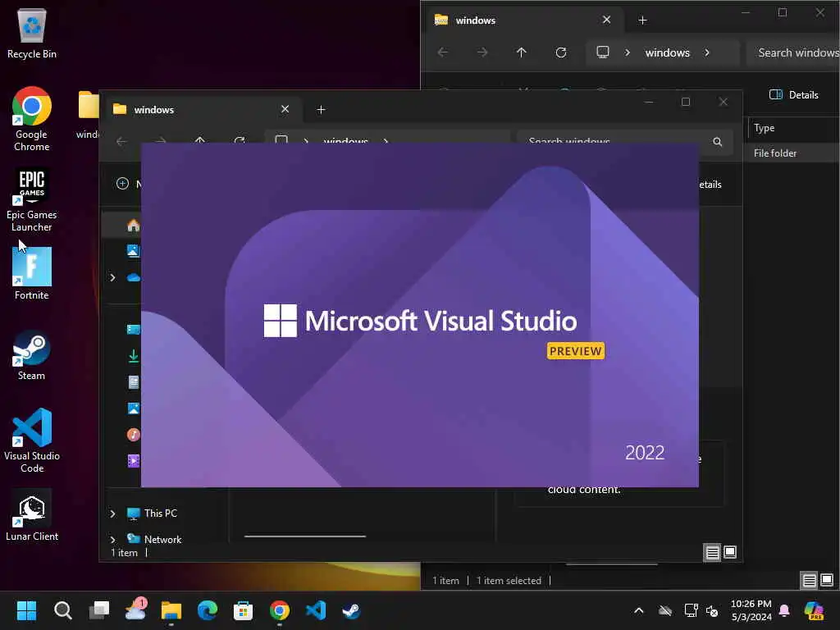Click New plus button in front Explorer
Viewport: 840px width, 630px height.
pos(123,184)
